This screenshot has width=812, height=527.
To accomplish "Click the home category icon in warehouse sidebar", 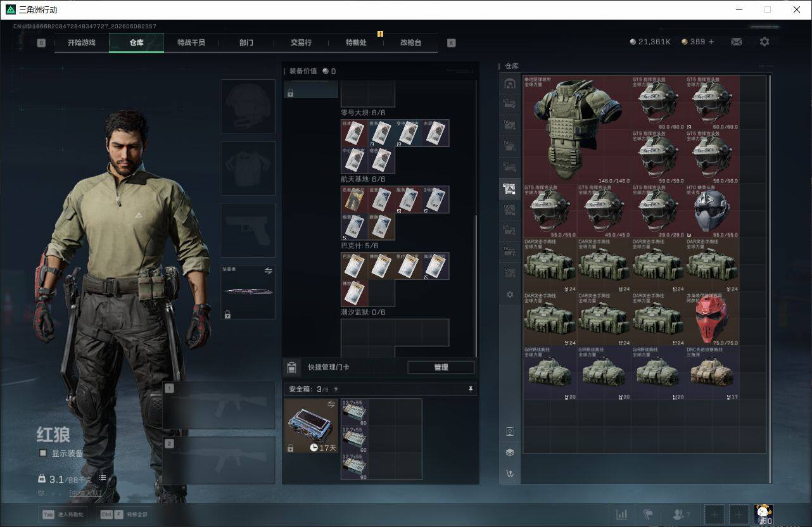I will [509, 84].
